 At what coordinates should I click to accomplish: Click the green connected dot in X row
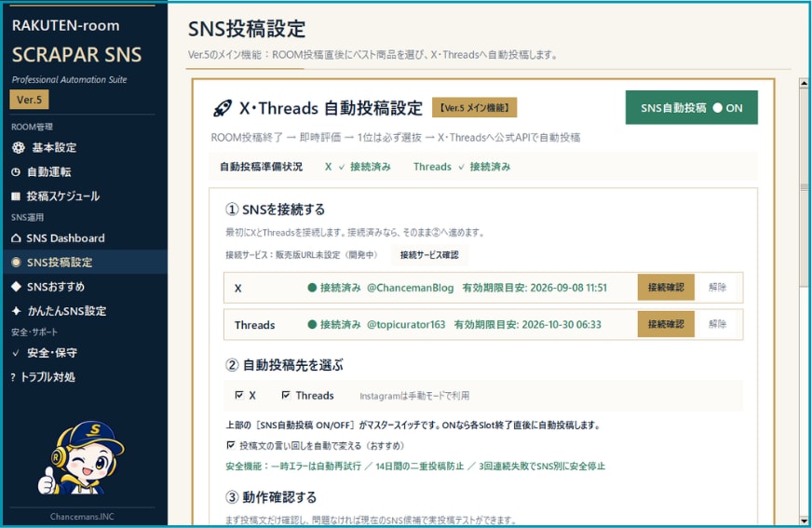312,288
